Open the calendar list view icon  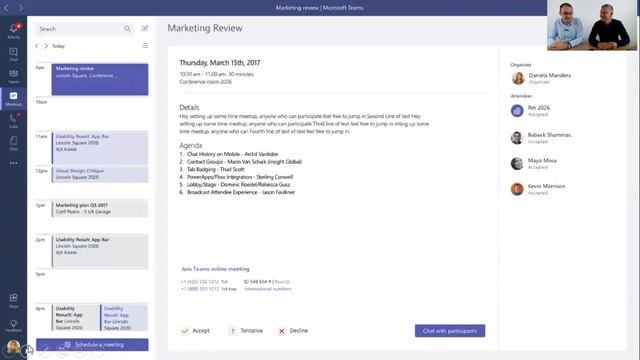(x=145, y=46)
